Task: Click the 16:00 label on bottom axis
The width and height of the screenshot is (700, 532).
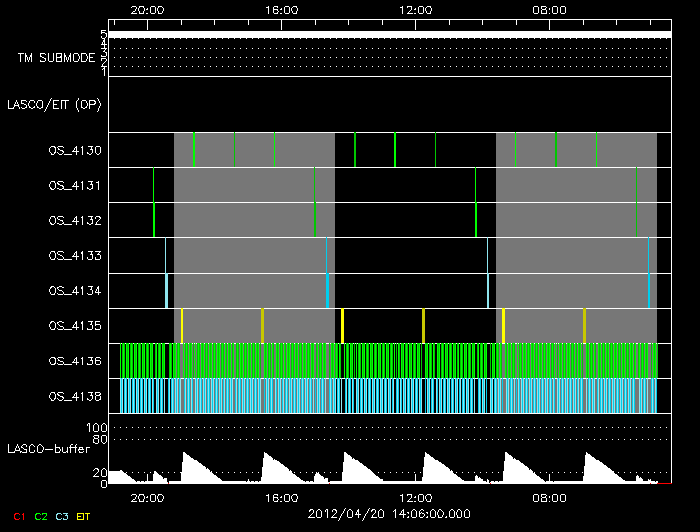Action: tap(282, 498)
